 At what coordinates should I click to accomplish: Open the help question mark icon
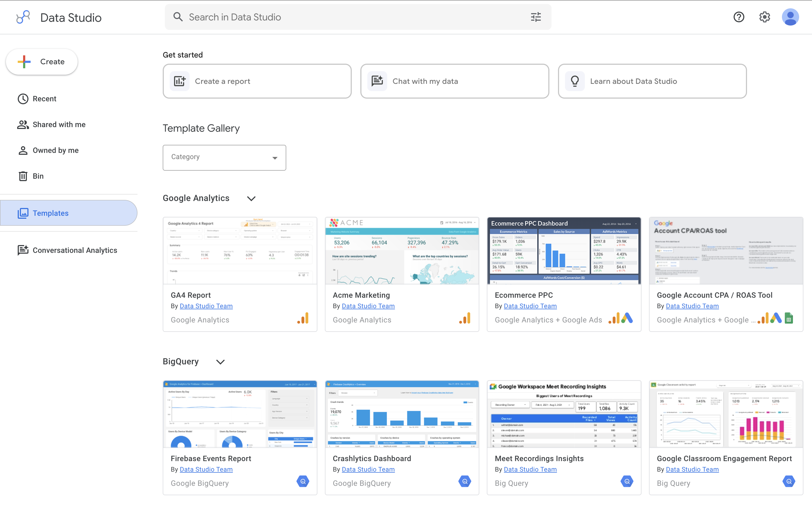[x=738, y=17]
